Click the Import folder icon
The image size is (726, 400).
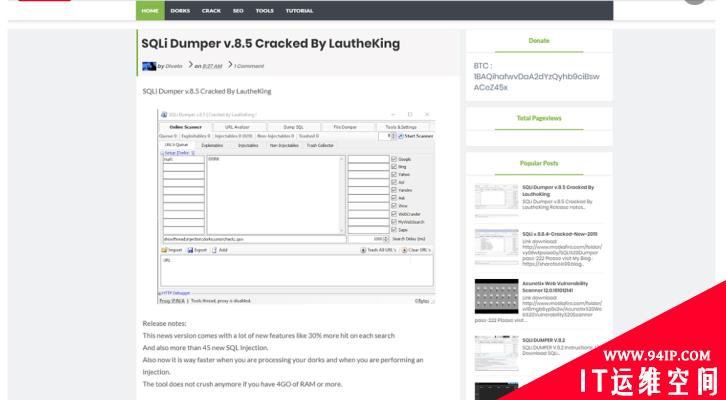point(164,250)
